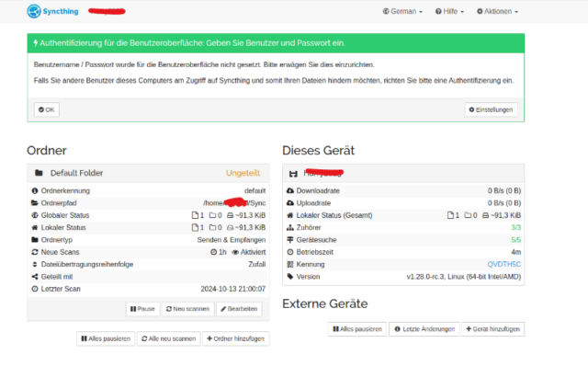This screenshot has height=366, width=588.
Task: Pause all folders with Alles pausieren
Action: [x=106, y=338]
